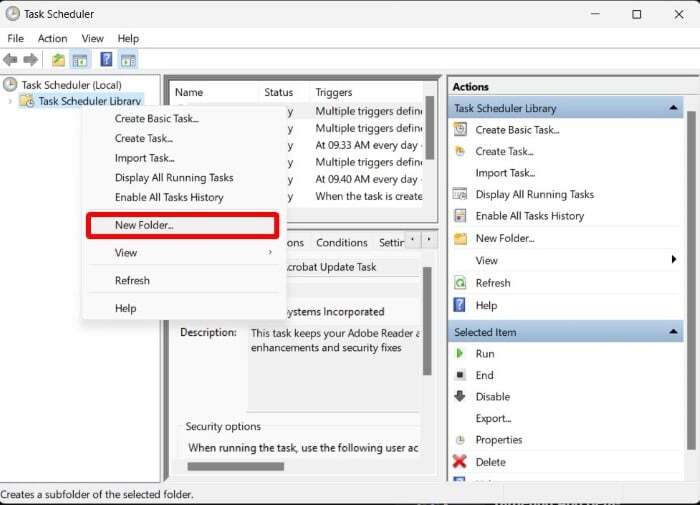This screenshot has width=700, height=505.
Task: Click the task list vertical scrollbar thumb
Action: pos(429,128)
